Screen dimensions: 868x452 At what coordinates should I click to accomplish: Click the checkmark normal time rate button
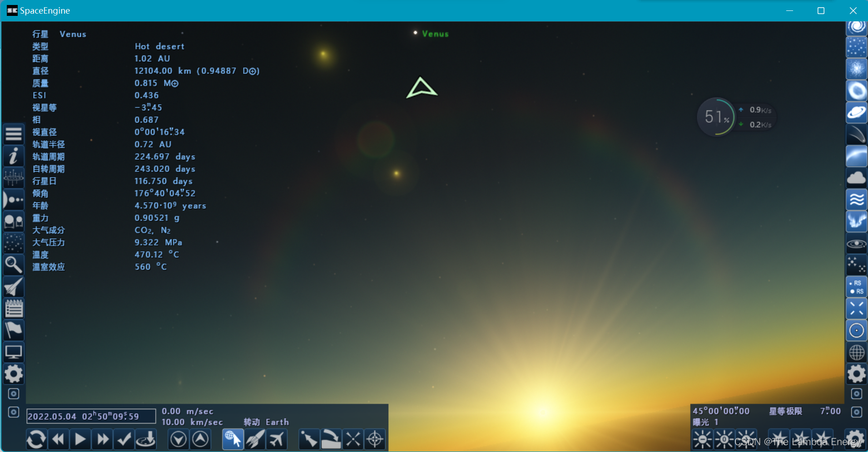pyautogui.click(x=124, y=439)
